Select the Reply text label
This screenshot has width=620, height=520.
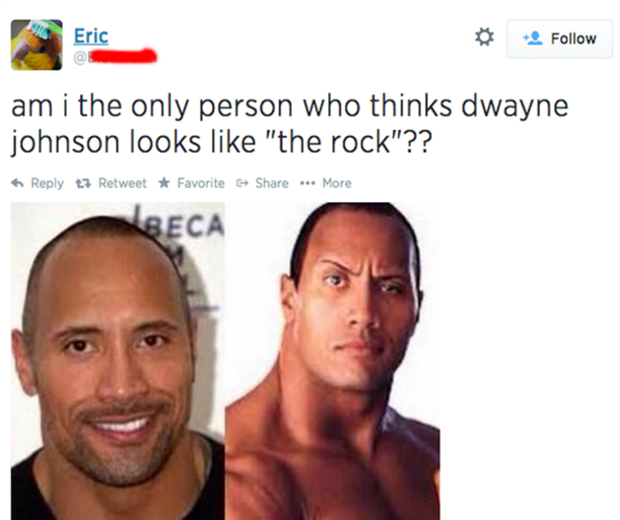tap(47, 183)
